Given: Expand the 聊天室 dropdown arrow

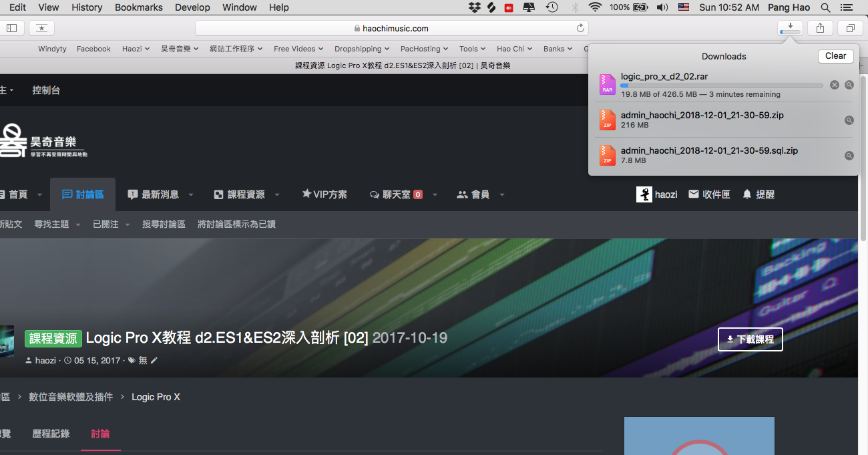Looking at the screenshot, I should coord(435,195).
